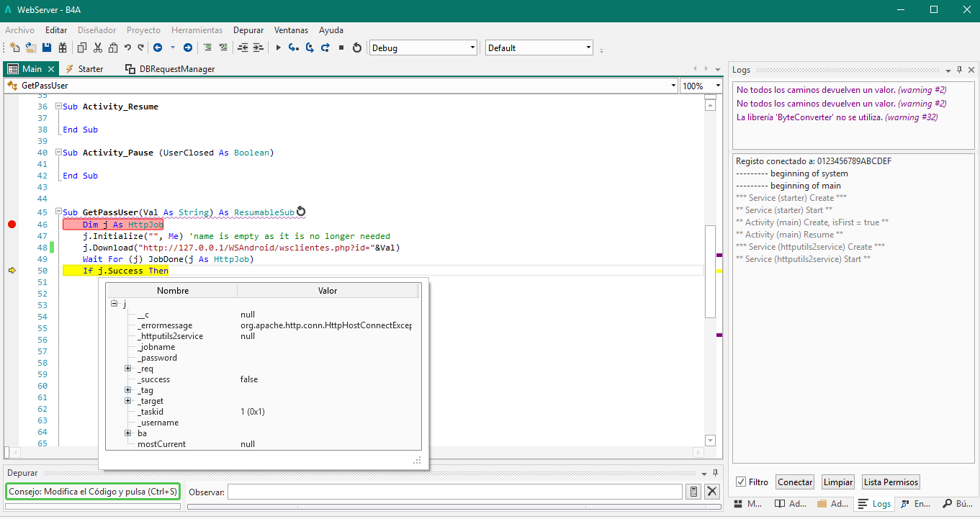
Task: Click the Conectar button
Action: 795,482
